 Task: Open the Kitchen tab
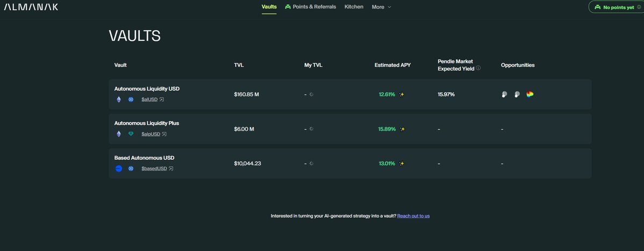[x=354, y=7]
